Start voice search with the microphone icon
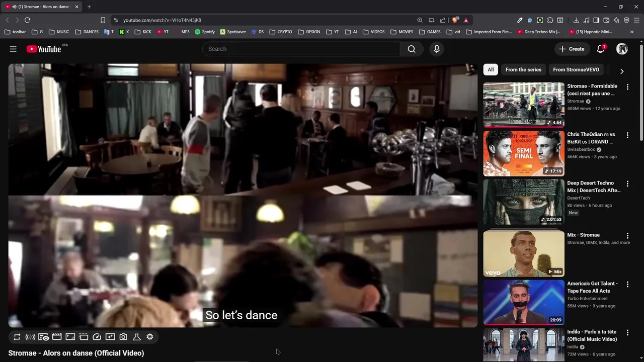644x362 pixels. tap(437, 49)
